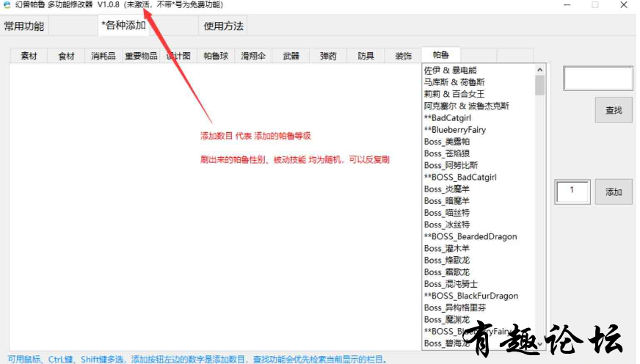Open the 重要物品 sub-tab

click(x=141, y=56)
